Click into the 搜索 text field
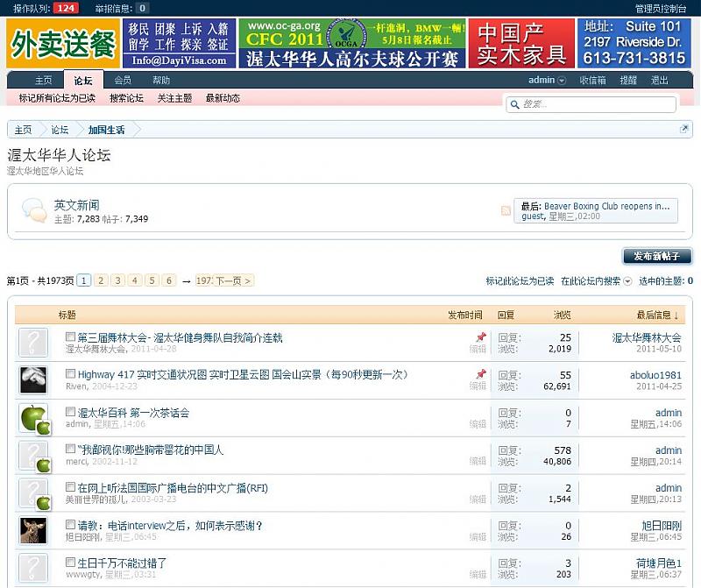 click(596, 104)
